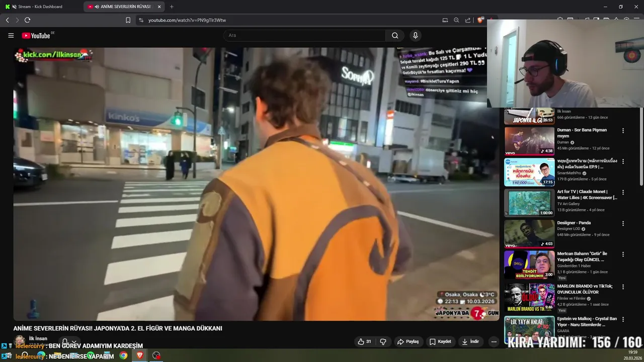
Task: Open Epstein ve Malkoç - Crystal Ban title
Action: click(x=587, y=322)
